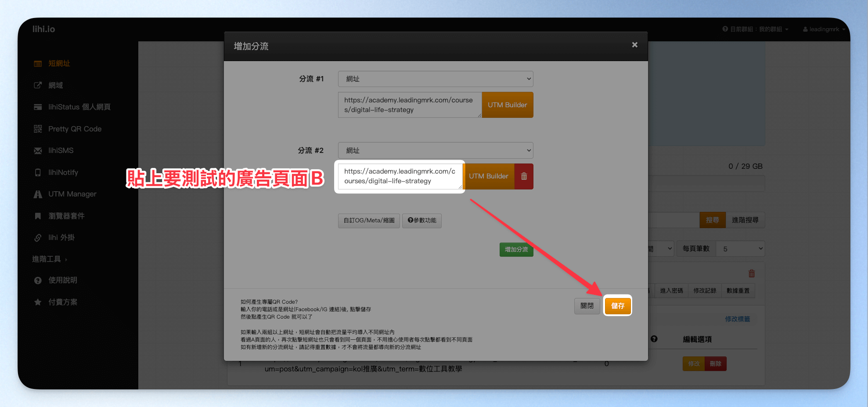Open 參數功能 help button
The height and width of the screenshot is (407, 868).
point(422,220)
